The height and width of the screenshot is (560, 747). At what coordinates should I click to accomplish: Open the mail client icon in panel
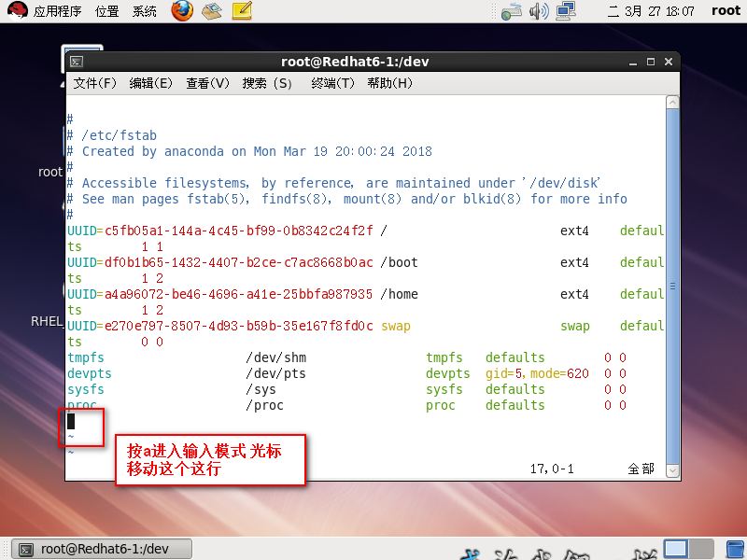(212, 10)
